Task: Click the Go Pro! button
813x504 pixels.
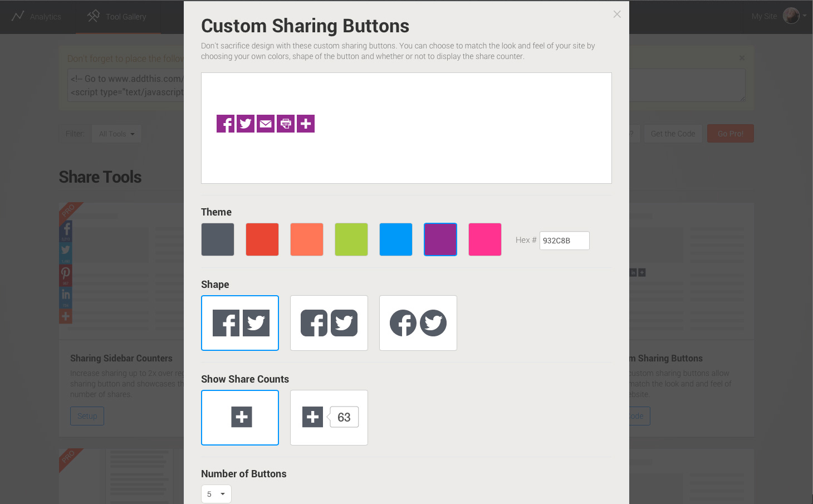Action: (x=731, y=134)
